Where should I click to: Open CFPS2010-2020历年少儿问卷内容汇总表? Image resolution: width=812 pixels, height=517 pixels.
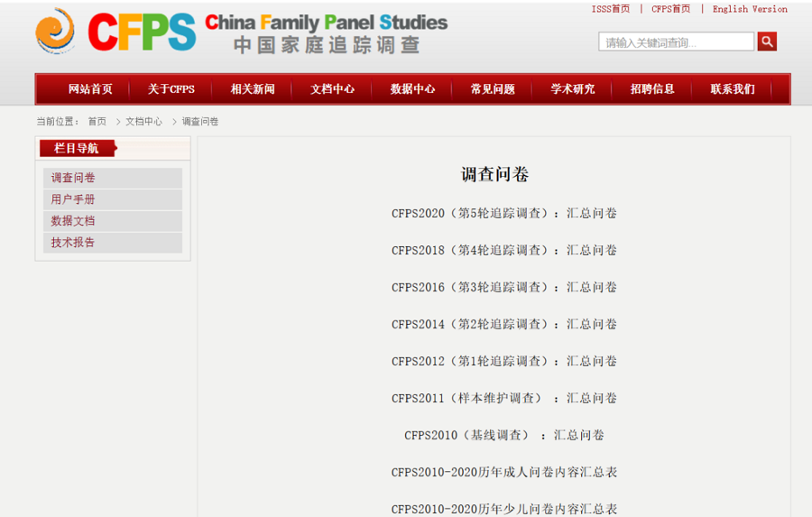tap(504, 509)
